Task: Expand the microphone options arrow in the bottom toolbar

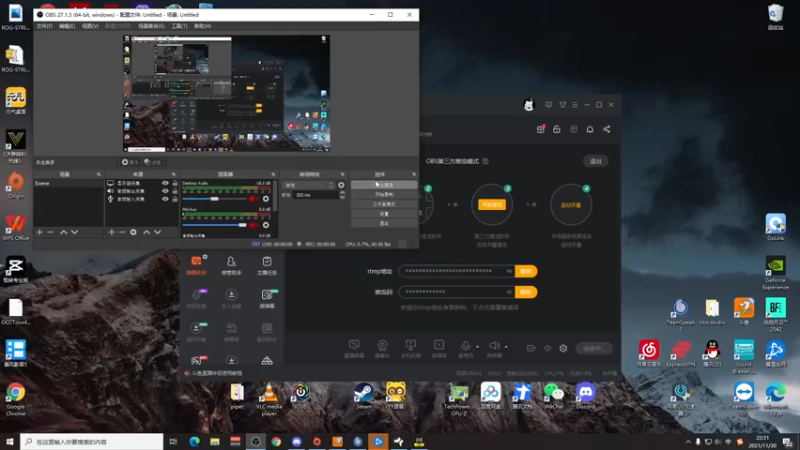Action: click(x=478, y=346)
